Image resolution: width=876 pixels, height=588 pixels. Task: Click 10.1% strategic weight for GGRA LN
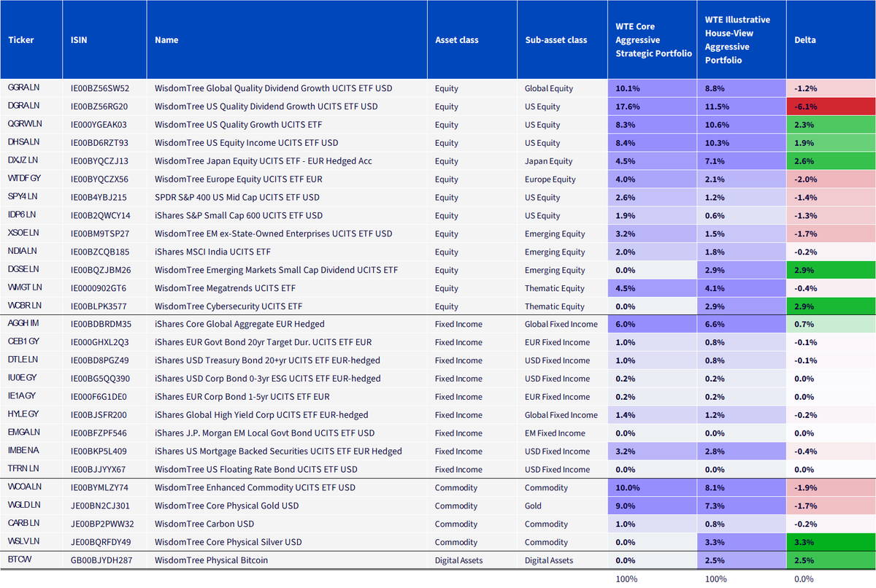pos(653,88)
